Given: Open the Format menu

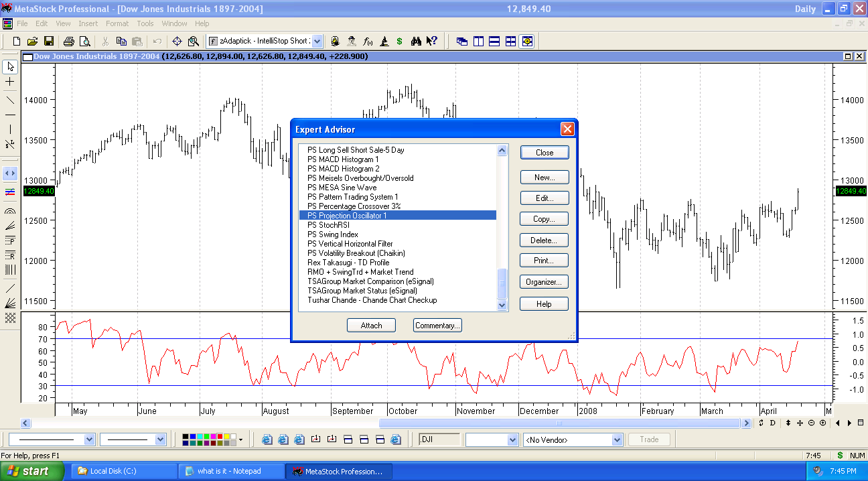Looking at the screenshot, I should point(117,23).
